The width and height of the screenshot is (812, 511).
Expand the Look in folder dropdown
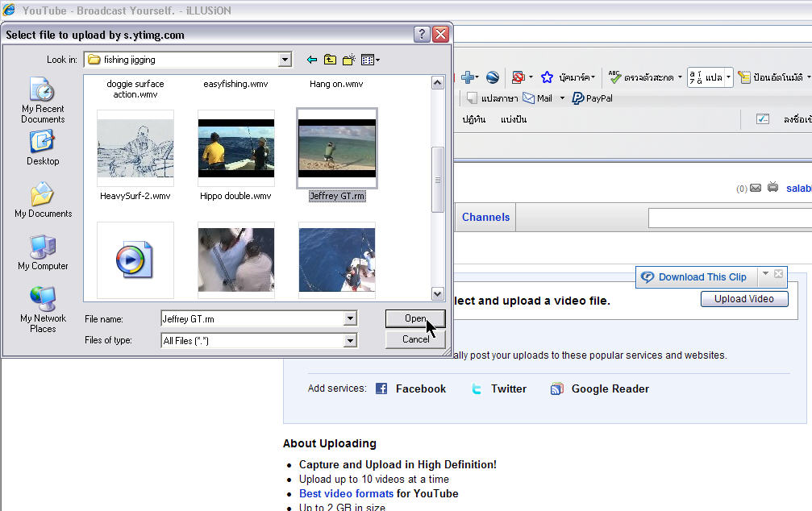click(x=285, y=60)
